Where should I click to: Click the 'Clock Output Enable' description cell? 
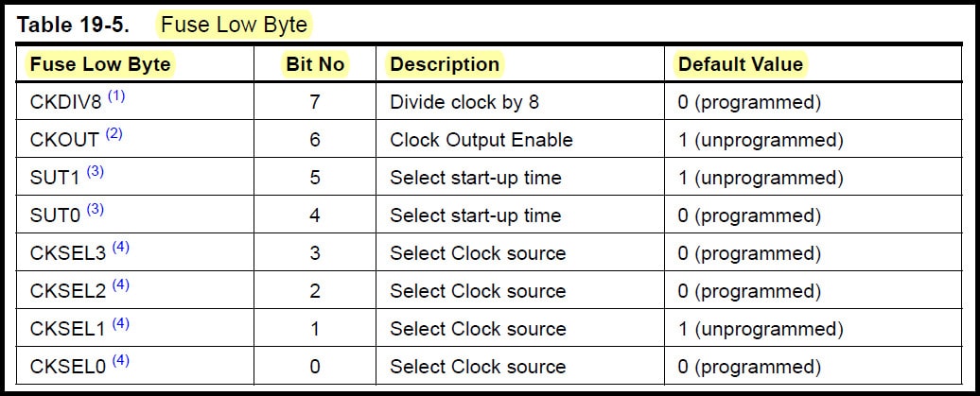(481, 140)
